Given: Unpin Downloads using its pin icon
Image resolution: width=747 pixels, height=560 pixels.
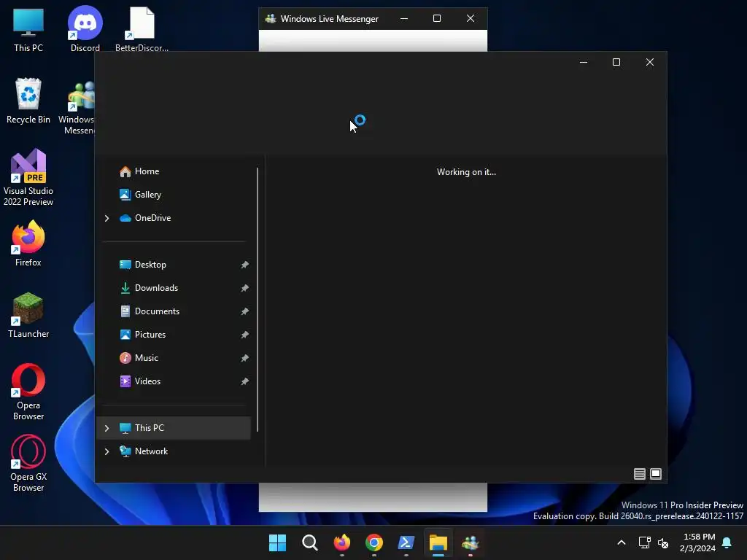Looking at the screenshot, I should click(244, 288).
